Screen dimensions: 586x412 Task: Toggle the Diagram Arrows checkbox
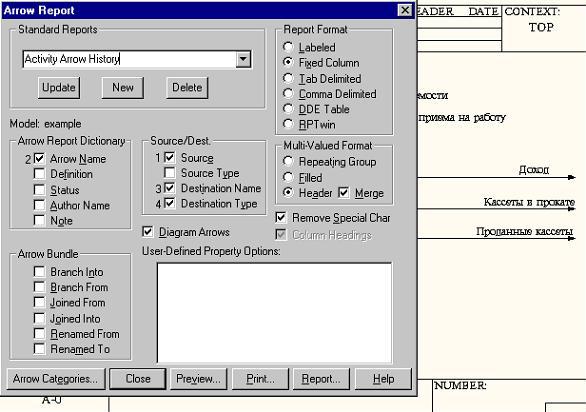148,232
